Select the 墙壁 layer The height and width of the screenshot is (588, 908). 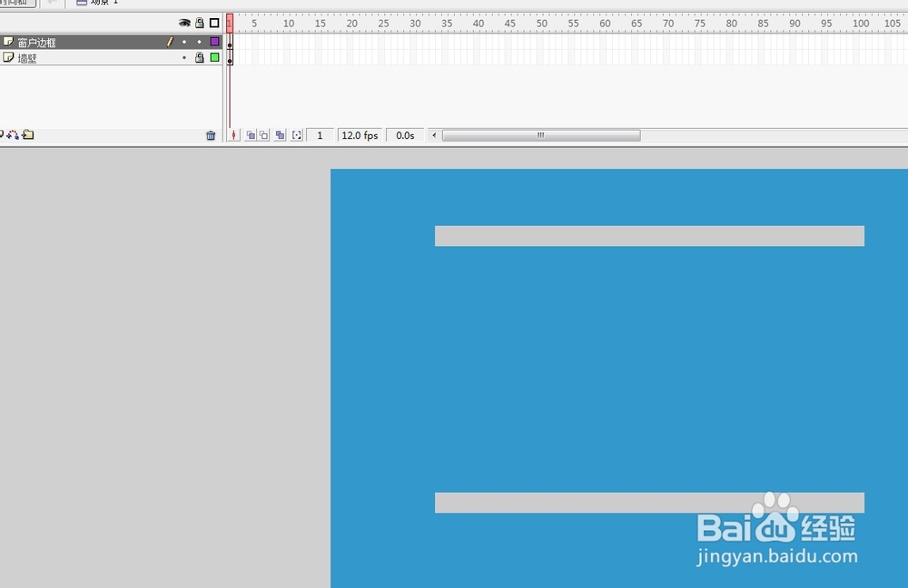pos(111,57)
